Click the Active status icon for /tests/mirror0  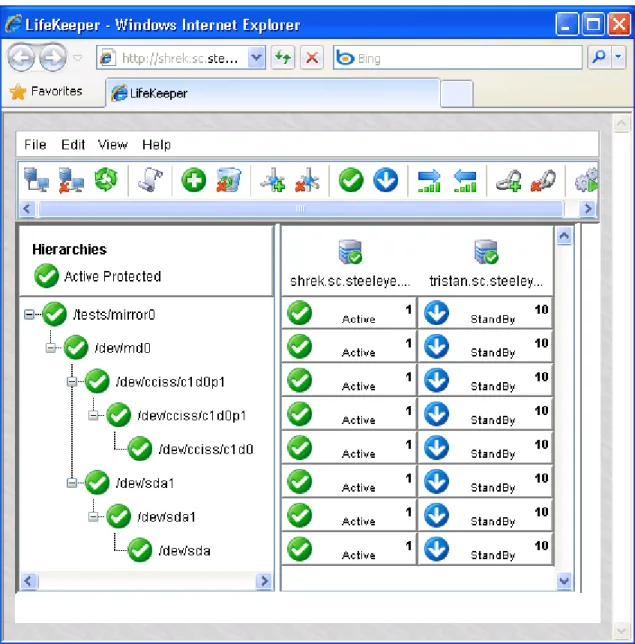click(x=300, y=313)
